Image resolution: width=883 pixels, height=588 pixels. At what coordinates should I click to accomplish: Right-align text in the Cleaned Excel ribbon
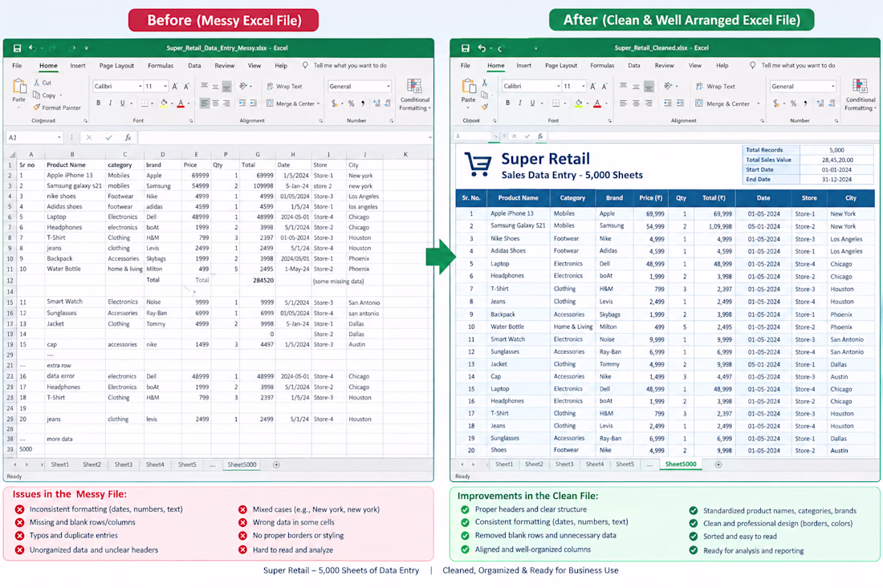649,103
